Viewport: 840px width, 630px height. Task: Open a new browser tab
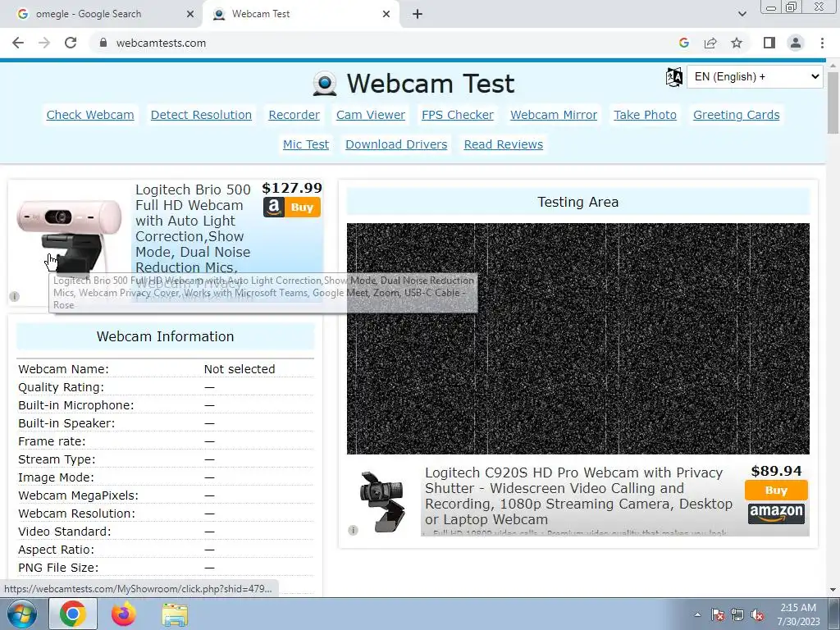click(418, 15)
